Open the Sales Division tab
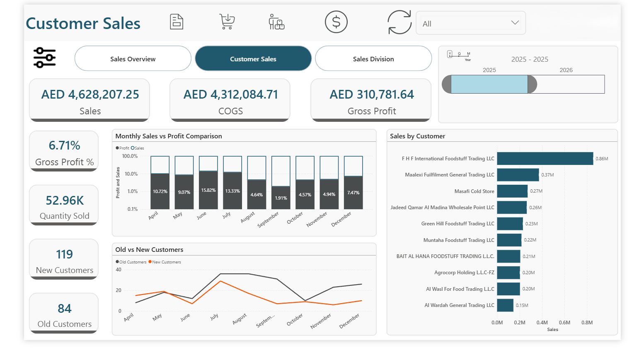Image resolution: width=644 pixels, height=355 pixels. pos(373,58)
